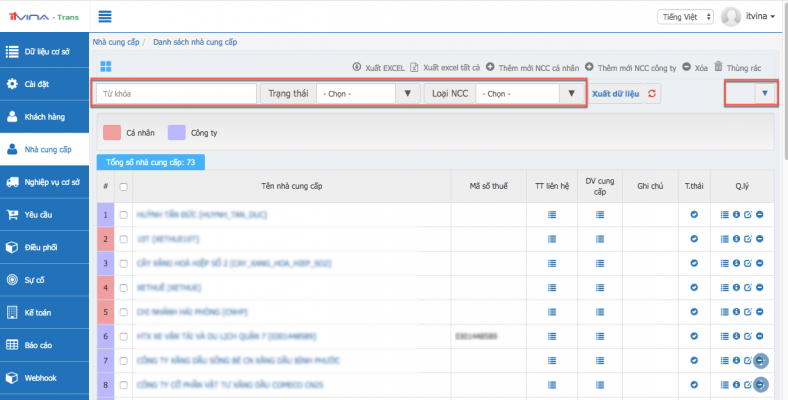Open Khách hàng in the sidebar
Viewport: 788px width, 400px height.
point(44,116)
